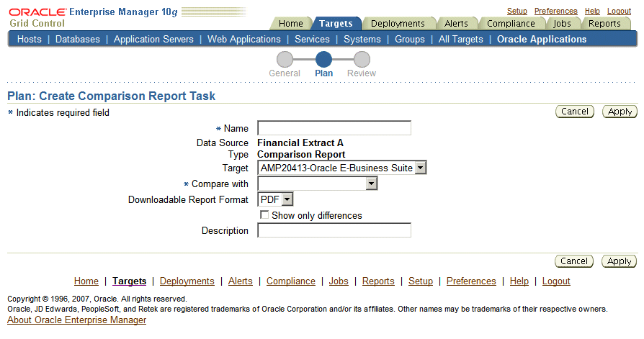Click footer Targets link
The image size is (644, 339).
130,281
